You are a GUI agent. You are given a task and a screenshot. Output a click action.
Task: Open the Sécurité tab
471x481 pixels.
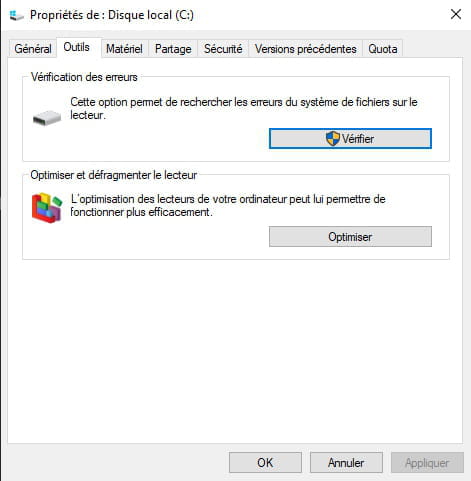pyautogui.click(x=223, y=49)
